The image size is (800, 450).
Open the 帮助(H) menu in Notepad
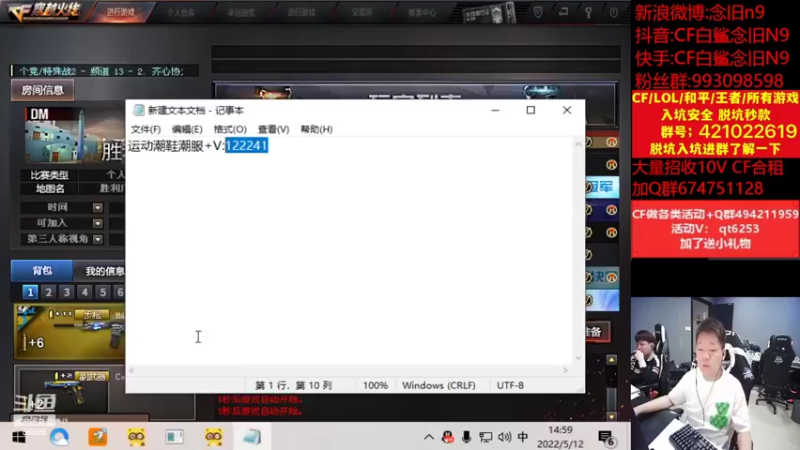(x=316, y=129)
